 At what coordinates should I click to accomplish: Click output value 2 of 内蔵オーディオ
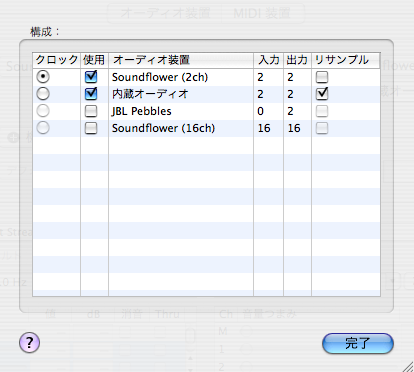click(290, 94)
